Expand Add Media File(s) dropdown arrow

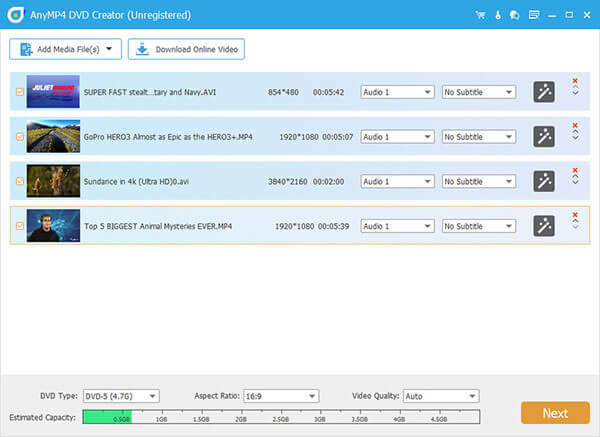109,49
